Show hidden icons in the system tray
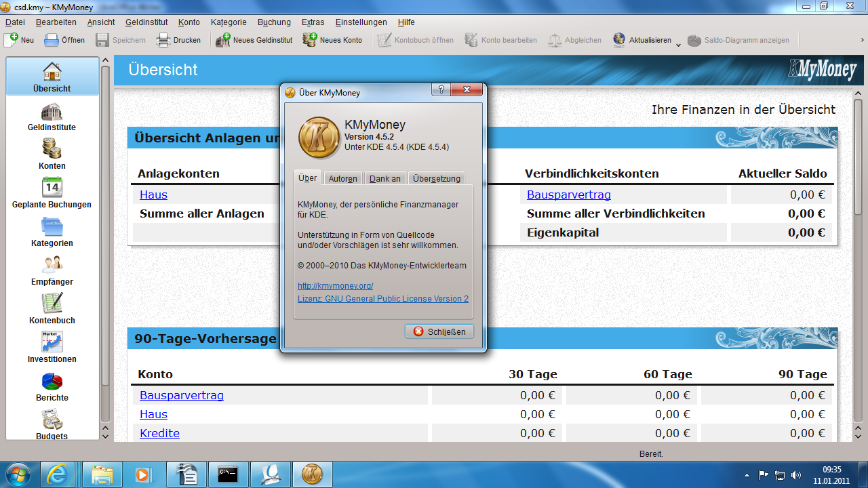The width and height of the screenshot is (868, 488). pos(747,474)
